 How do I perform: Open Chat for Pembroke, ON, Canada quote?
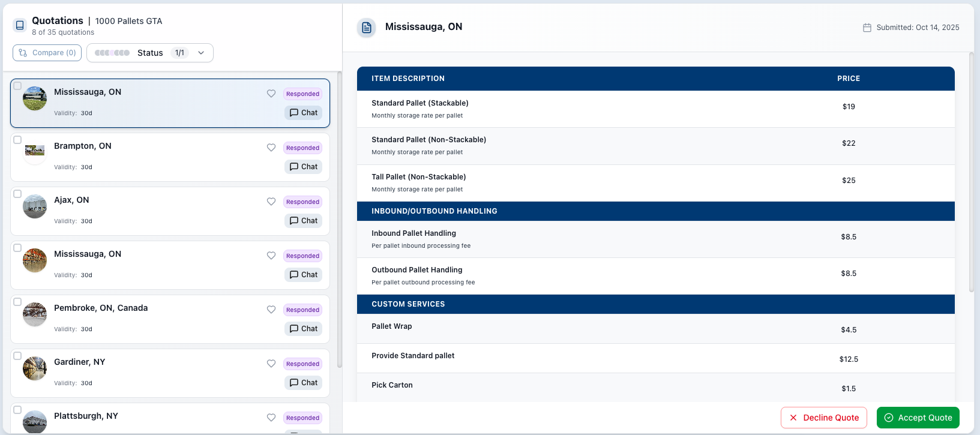click(303, 329)
